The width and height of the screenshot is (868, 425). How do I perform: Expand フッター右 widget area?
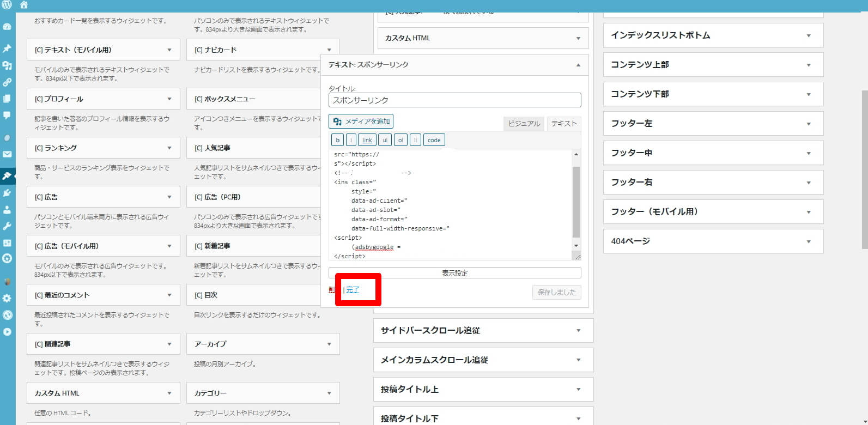tap(713, 182)
